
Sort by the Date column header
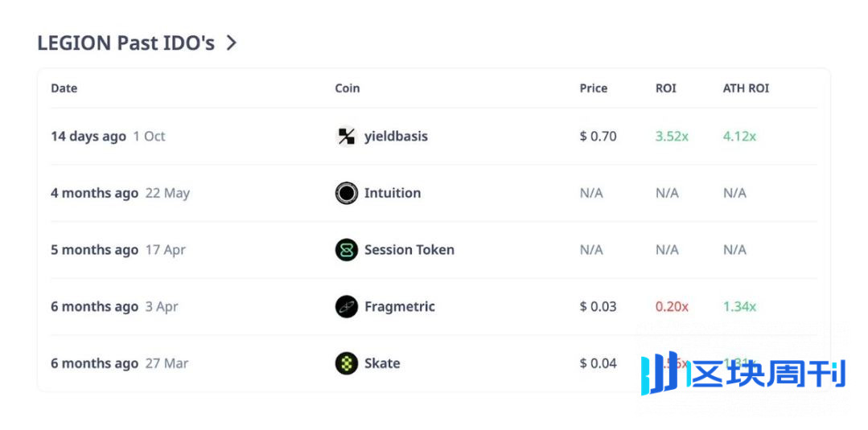(64, 88)
